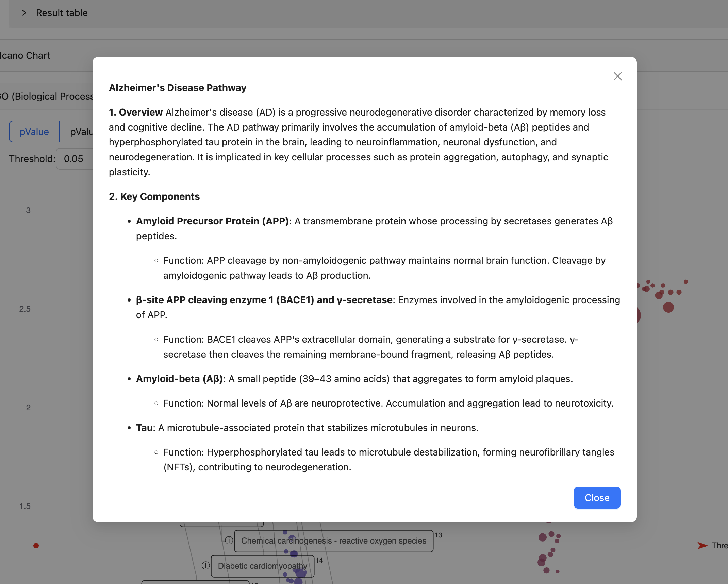Click red dot at threshold line start
The height and width of the screenshot is (584, 728).
tap(36, 546)
